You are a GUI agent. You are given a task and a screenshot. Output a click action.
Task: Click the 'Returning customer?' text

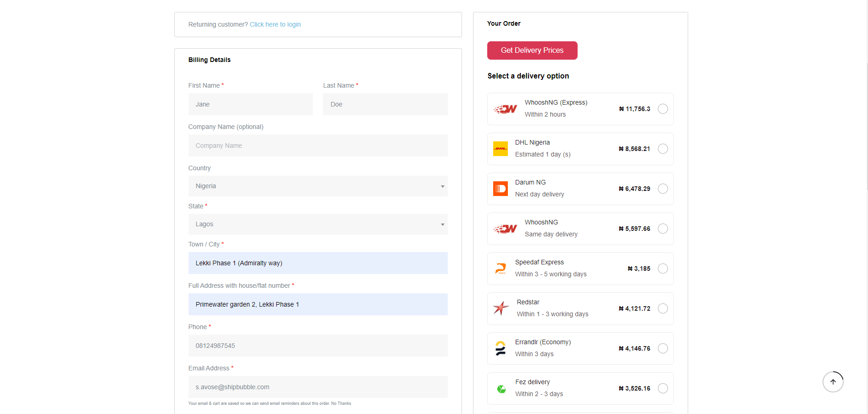[218, 24]
